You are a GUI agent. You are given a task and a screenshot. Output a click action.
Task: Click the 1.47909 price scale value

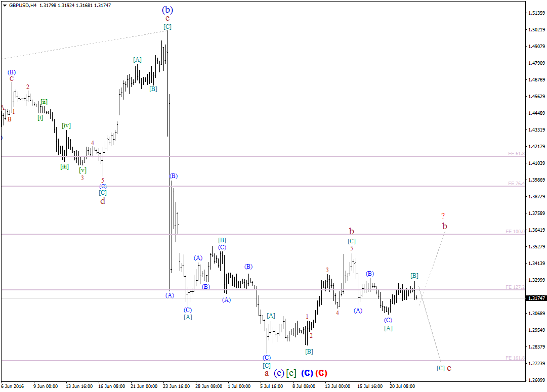(x=536, y=63)
